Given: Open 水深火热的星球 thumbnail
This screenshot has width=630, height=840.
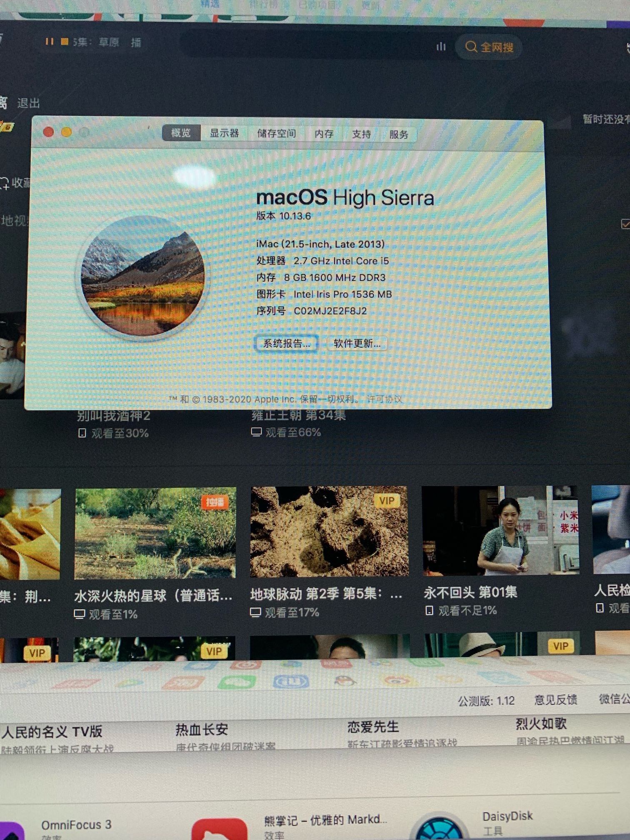Looking at the screenshot, I should [155, 533].
